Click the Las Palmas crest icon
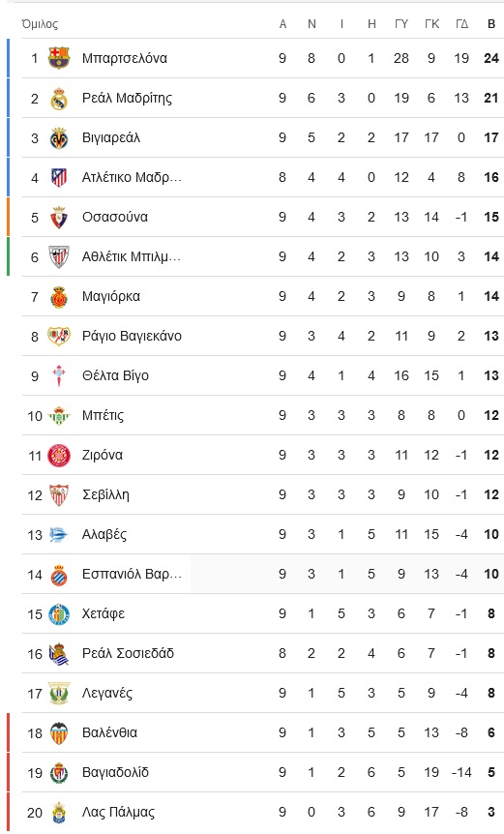Viewport: 504px width, 834px height. [x=59, y=812]
